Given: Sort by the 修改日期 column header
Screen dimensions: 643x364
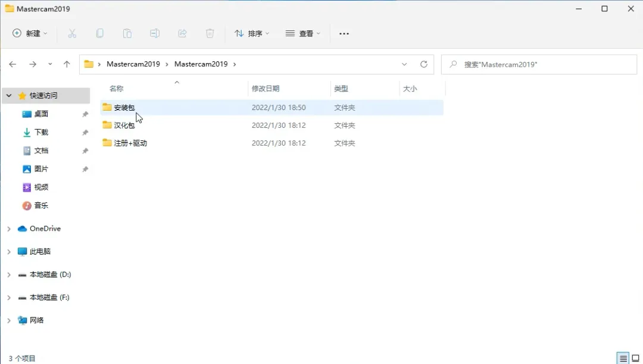Looking at the screenshot, I should click(x=266, y=89).
